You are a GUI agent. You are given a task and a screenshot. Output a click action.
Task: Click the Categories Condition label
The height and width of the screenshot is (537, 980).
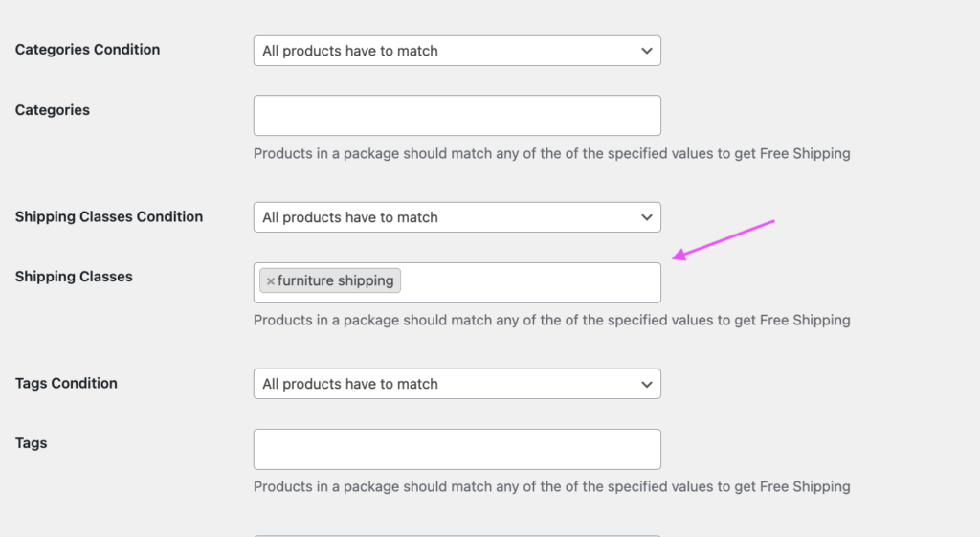(x=87, y=50)
